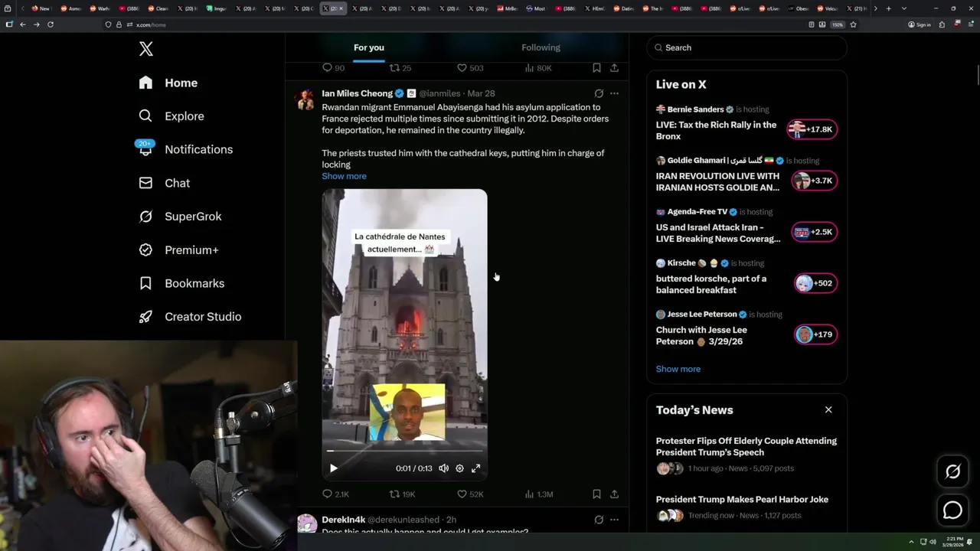Reload the page in the browser toolbar
980x551 pixels.
tap(51, 24)
